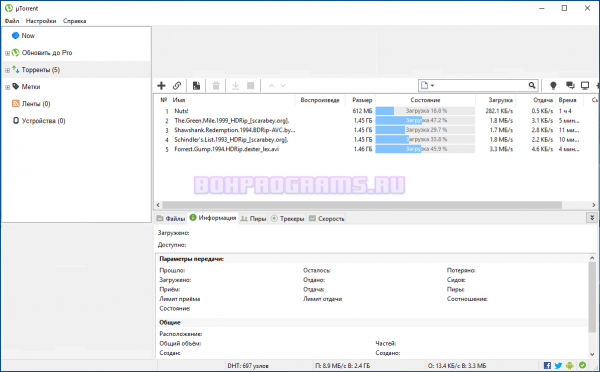Create new torrent file icon
This screenshot has height=372, width=600.
(x=196, y=86)
